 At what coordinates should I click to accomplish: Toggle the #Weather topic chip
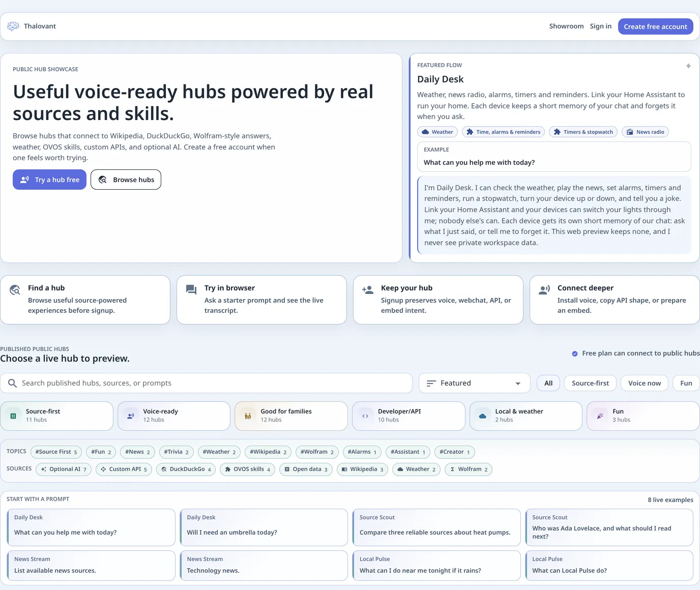coord(219,452)
